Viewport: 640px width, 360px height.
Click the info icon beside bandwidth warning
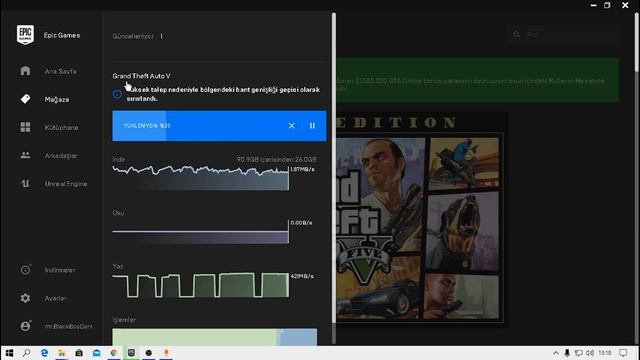(117, 94)
